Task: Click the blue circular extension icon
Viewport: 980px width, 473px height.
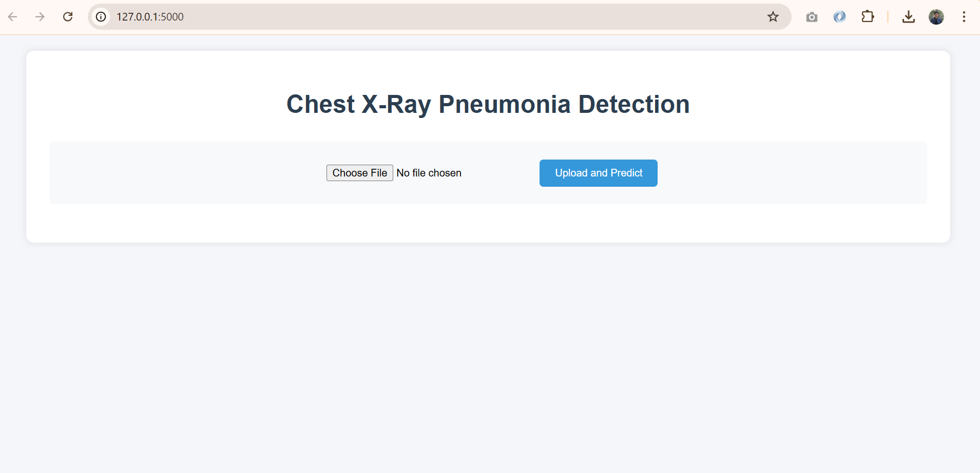Action: [839, 17]
